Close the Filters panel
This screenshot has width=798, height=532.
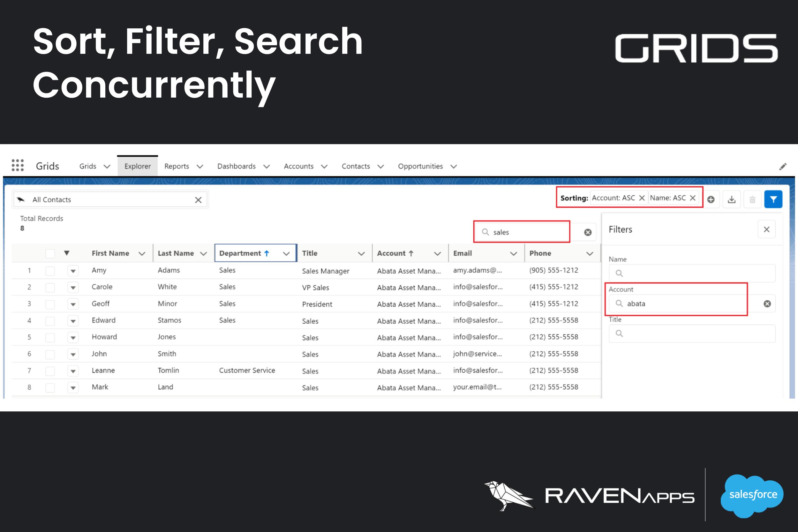click(766, 229)
